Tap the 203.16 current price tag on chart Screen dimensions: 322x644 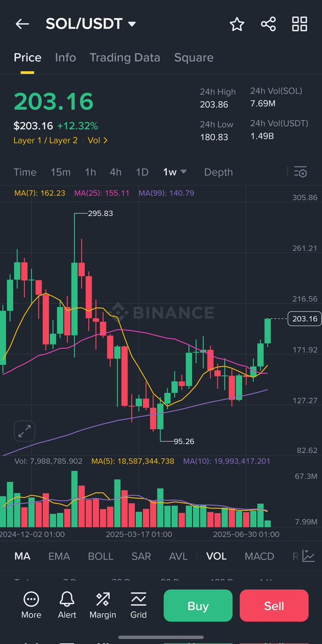(x=304, y=319)
